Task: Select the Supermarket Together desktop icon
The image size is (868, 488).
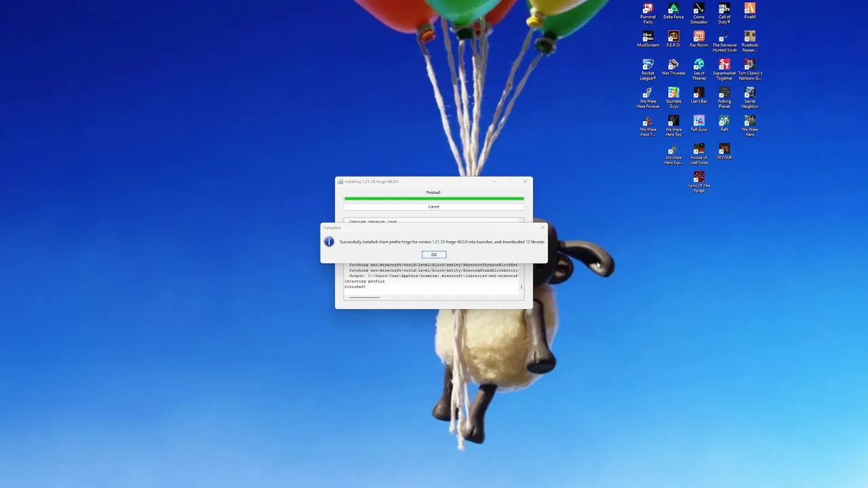Action: click(x=724, y=70)
